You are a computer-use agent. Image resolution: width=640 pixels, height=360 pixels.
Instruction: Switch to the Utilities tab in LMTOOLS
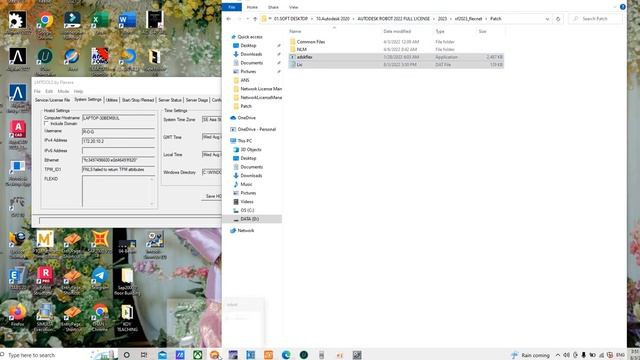(111, 100)
